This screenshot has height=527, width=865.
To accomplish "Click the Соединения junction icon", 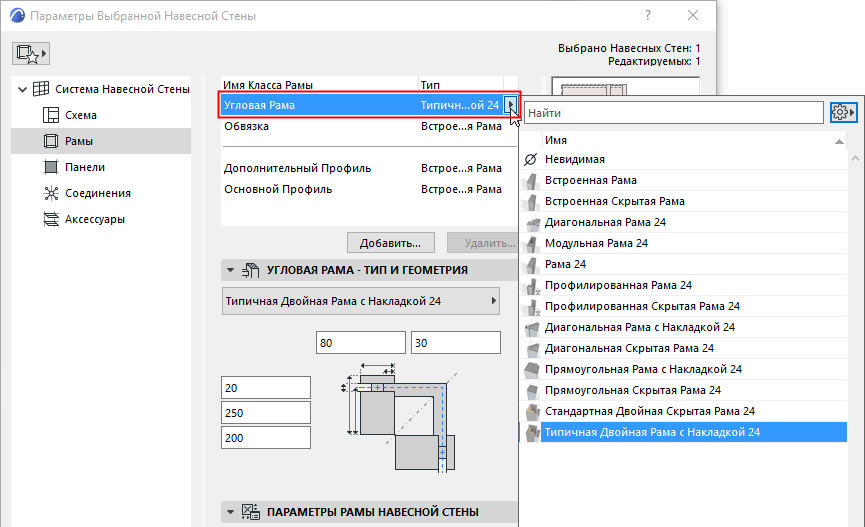I will click(x=51, y=193).
